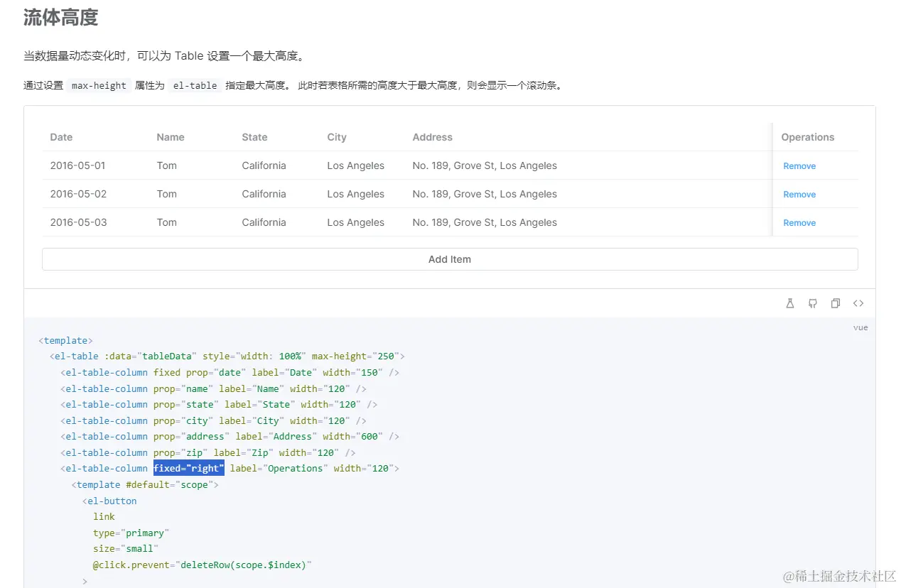Click the Add Item button
The height and width of the screenshot is (588, 901).
(x=450, y=259)
